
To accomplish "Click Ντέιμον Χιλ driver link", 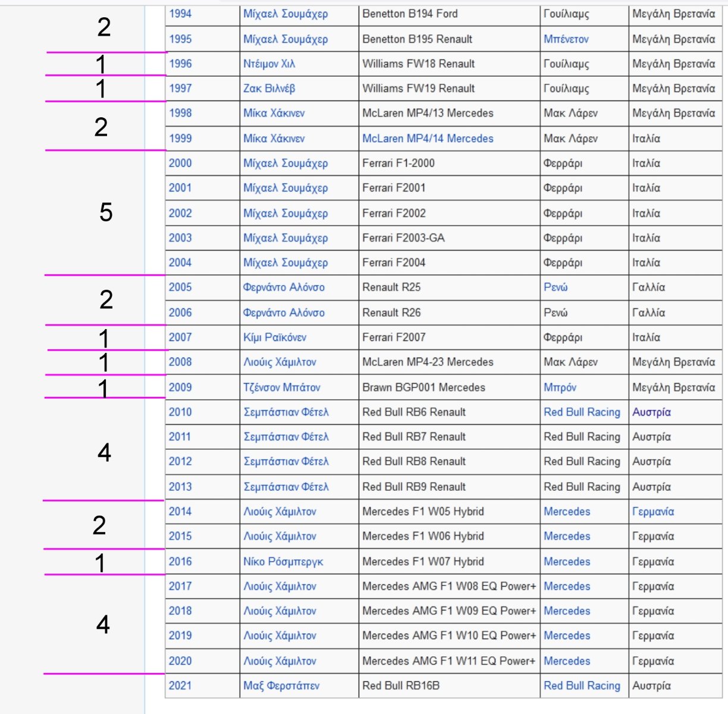I will [x=269, y=64].
